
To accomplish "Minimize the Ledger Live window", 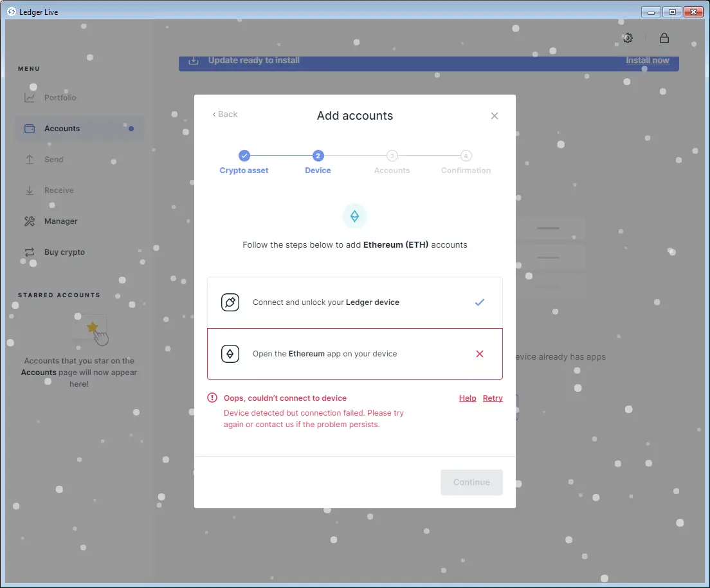I will 651,12.
